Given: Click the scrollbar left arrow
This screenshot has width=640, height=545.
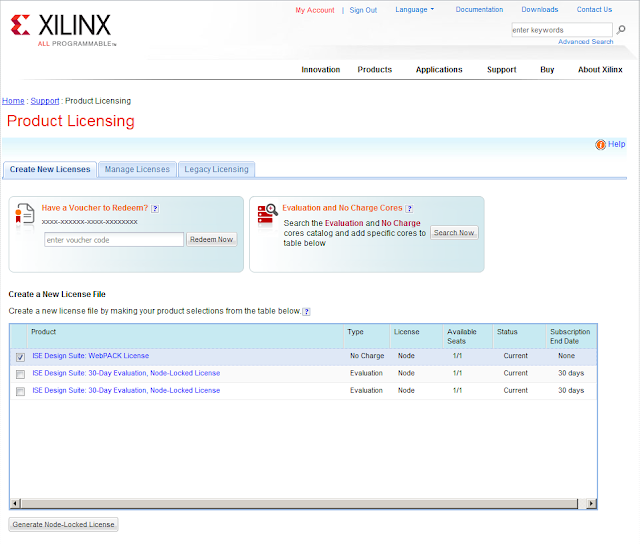Looking at the screenshot, I should (15, 503).
